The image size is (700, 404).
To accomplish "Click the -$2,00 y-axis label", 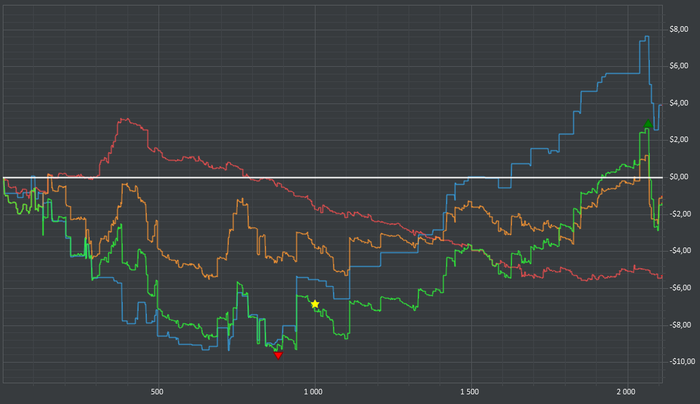I will pos(680,214).
